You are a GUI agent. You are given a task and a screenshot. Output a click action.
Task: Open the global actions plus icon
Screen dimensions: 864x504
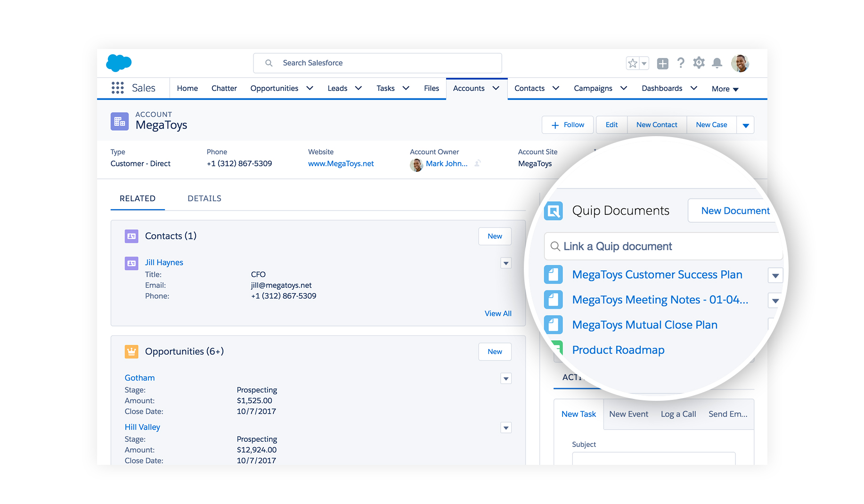662,63
